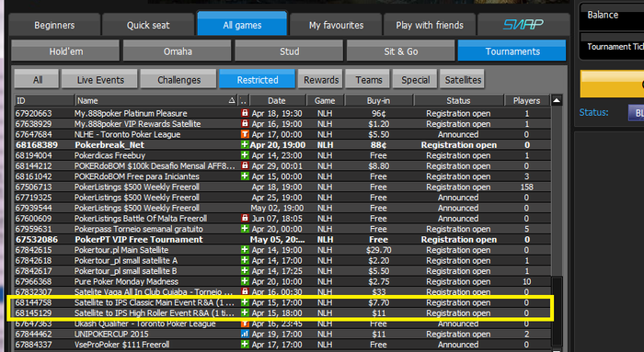Click lock icon on Battle Of Malta Freeroll
The width and height of the screenshot is (644, 352).
[245, 218]
